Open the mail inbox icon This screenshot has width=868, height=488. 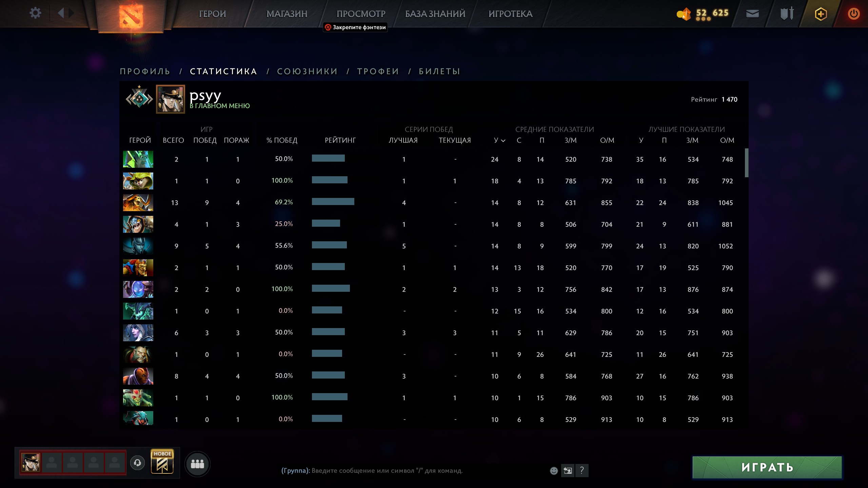[x=752, y=14]
